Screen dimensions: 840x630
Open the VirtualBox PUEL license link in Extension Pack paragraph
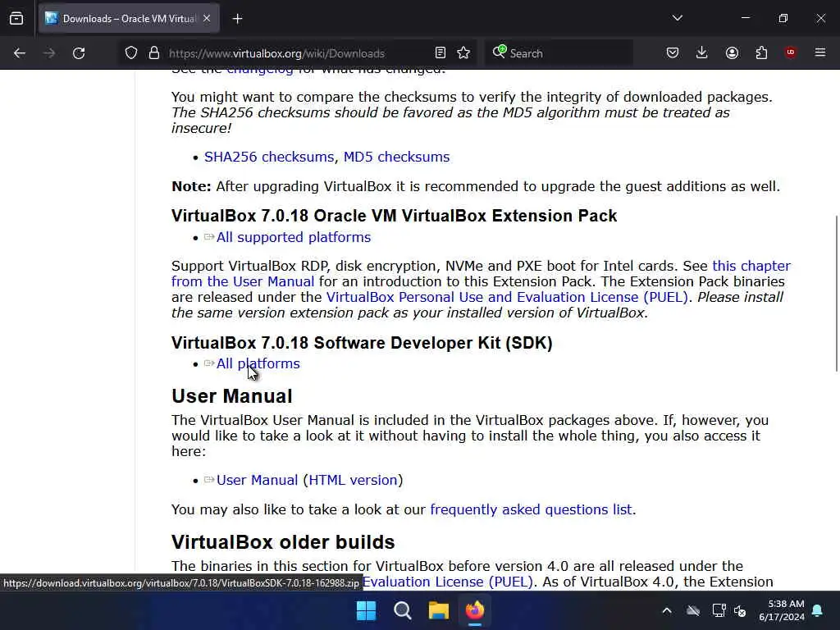[507, 297]
